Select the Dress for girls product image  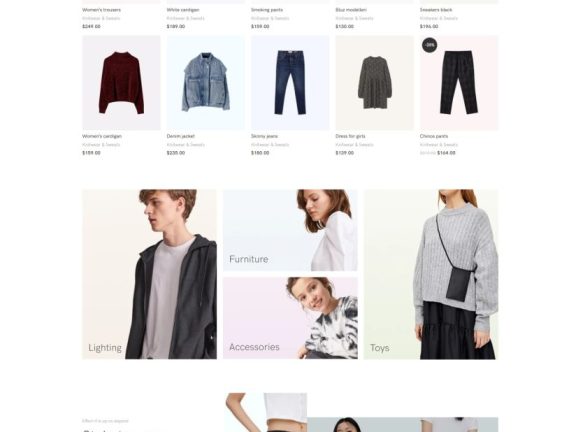[375, 83]
